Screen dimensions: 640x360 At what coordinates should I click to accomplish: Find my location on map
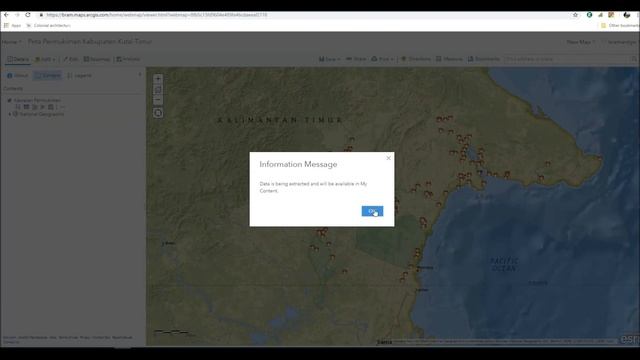coord(158,113)
